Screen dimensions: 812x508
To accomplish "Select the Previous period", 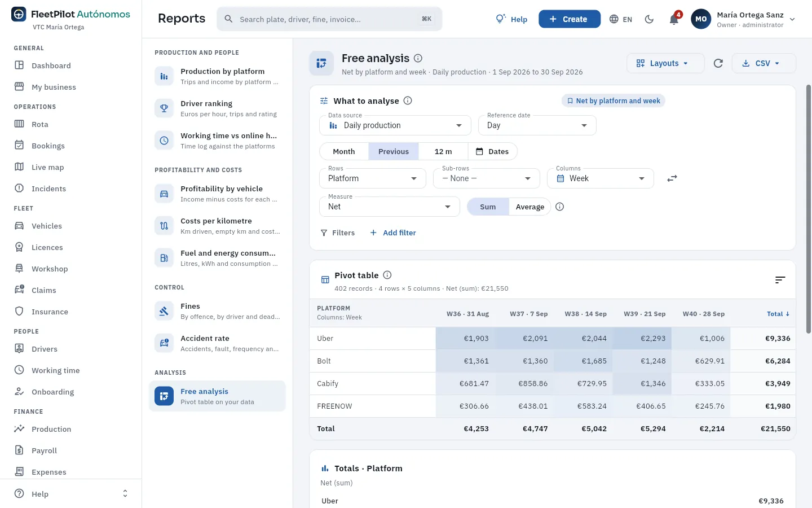I will [394, 151].
